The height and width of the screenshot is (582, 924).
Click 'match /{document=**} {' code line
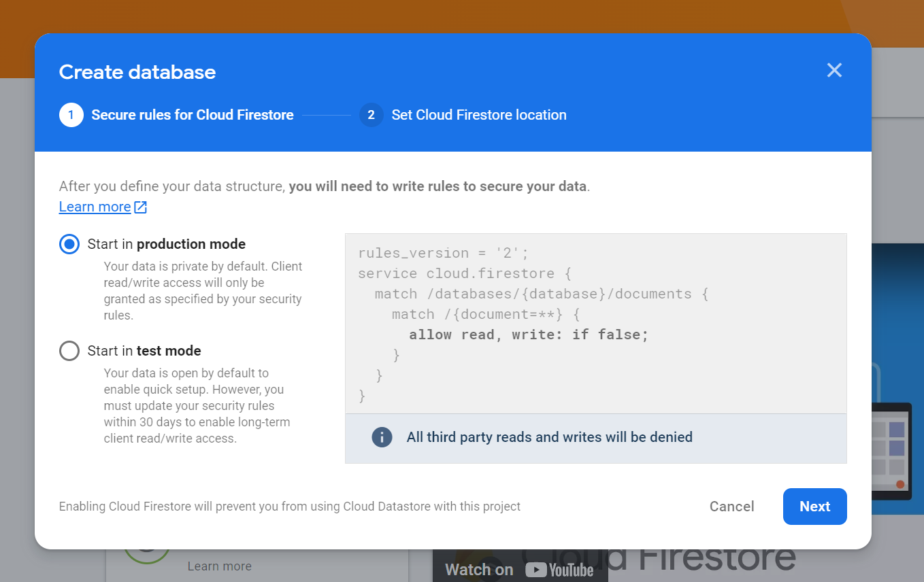click(x=486, y=314)
